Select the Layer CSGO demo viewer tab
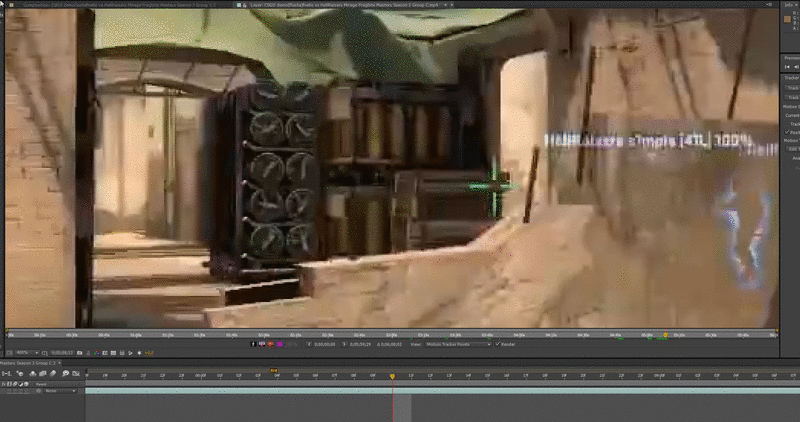Screen dimensions: 800x422 point(344,5)
